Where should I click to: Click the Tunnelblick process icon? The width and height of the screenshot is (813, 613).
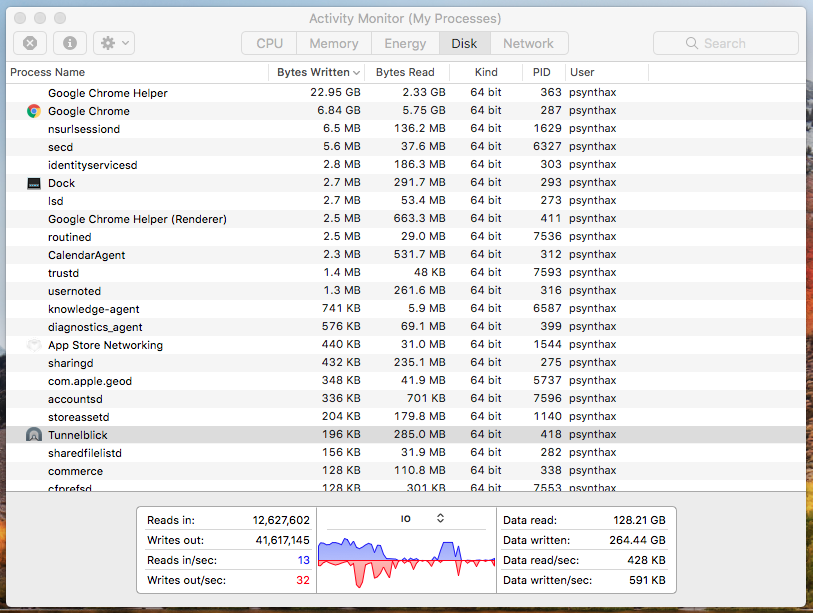coord(34,435)
